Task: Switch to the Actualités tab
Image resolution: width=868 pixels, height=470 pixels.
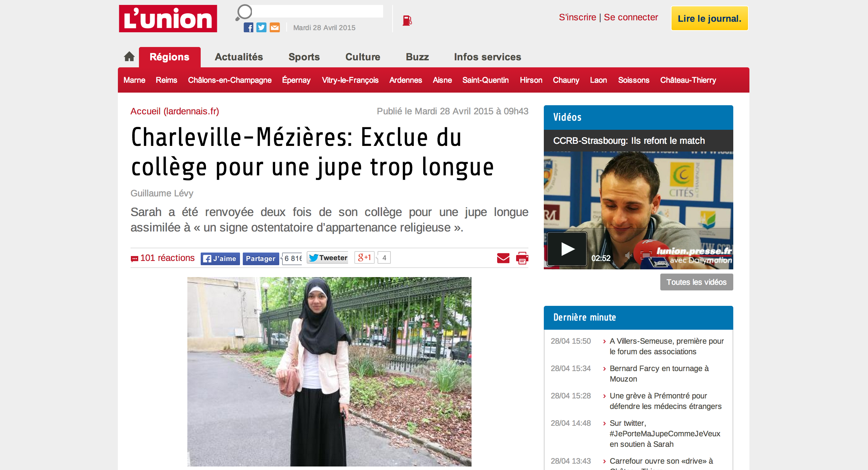Action: point(239,57)
